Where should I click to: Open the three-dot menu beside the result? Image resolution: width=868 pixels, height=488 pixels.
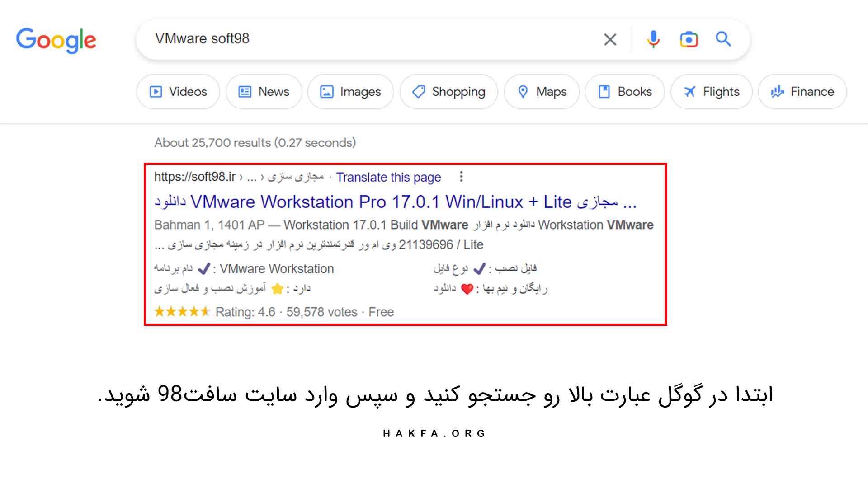[x=461, y=177]
